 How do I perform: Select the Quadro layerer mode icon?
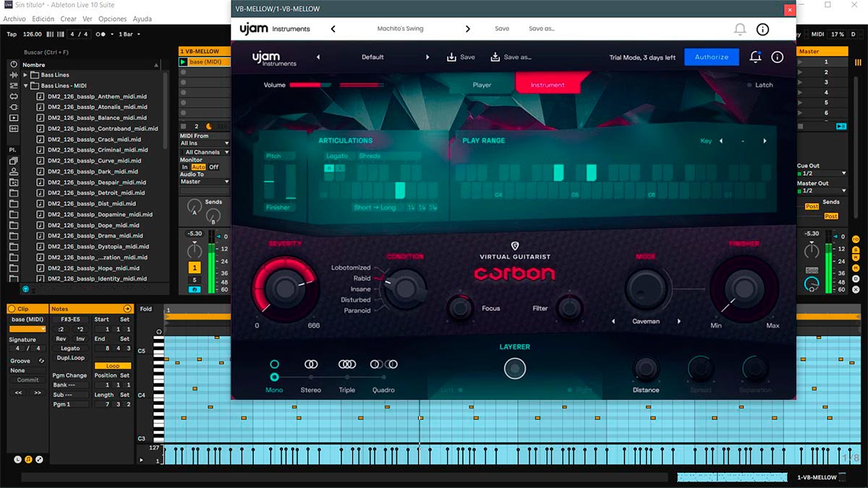pos(384,364)
